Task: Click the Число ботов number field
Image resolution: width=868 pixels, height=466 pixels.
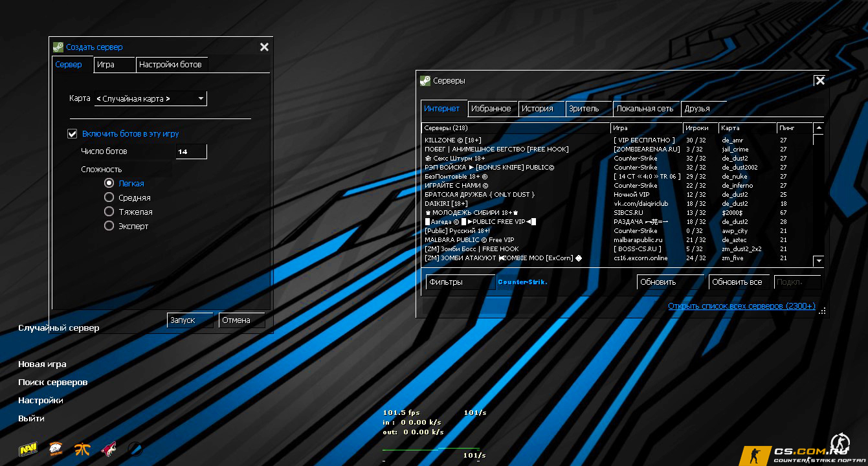Action: pos(192,151)
